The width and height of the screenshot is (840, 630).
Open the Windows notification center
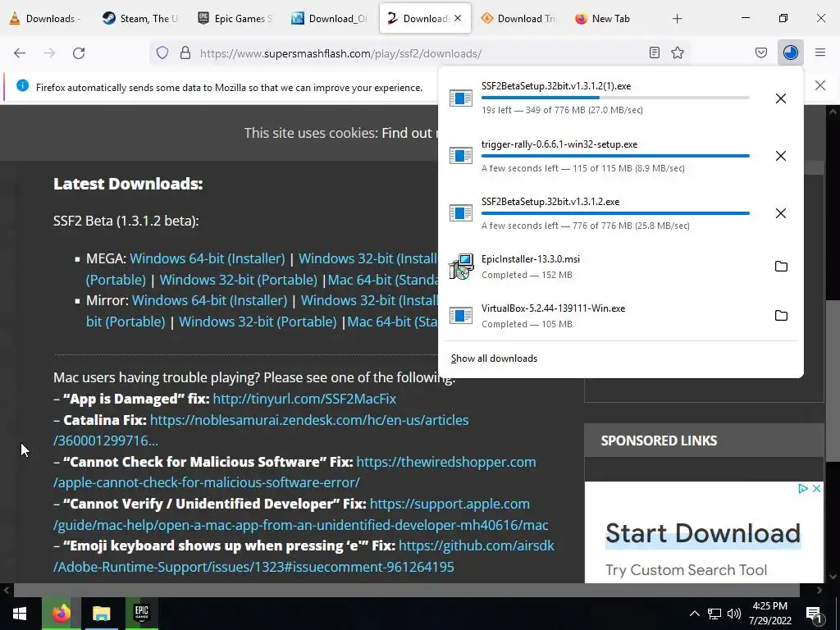814,614
